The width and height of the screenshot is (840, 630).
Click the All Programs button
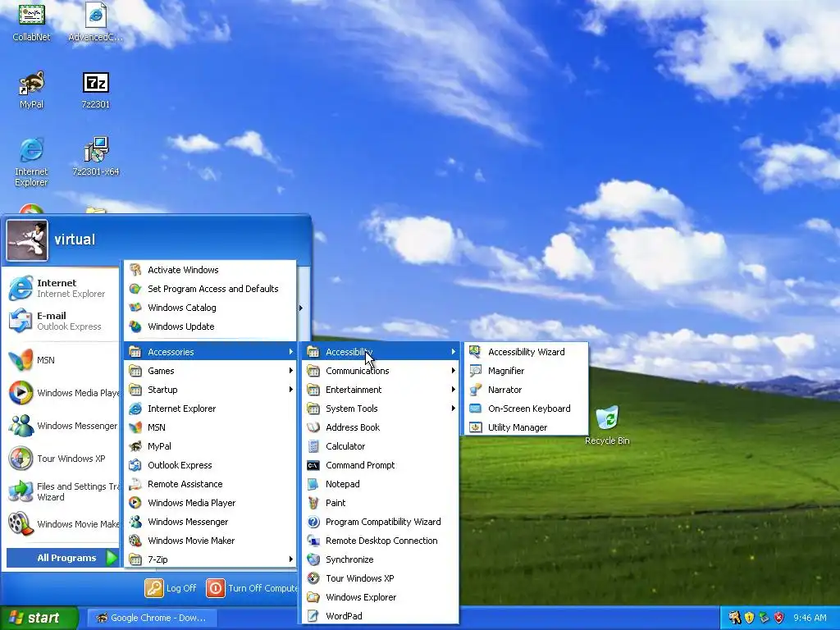tap(62, 558)
